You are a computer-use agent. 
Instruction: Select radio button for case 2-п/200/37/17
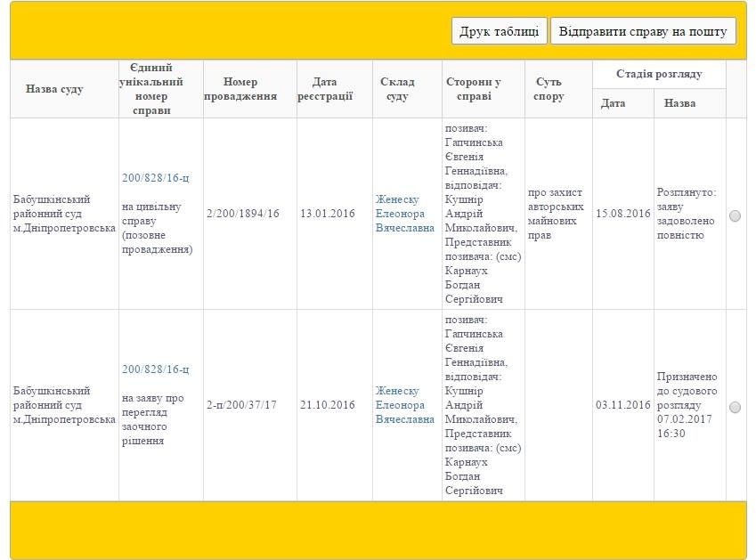735,407
